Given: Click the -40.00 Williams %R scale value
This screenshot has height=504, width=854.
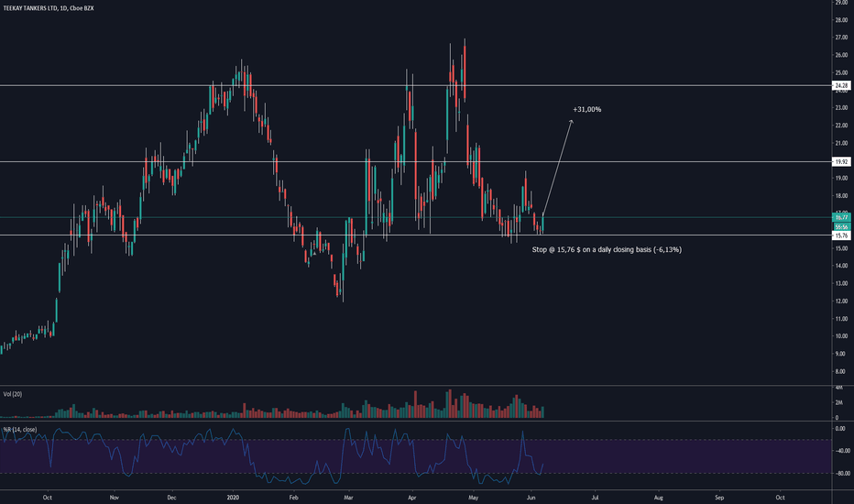Looking at the screenshot, I should (841, 451).
